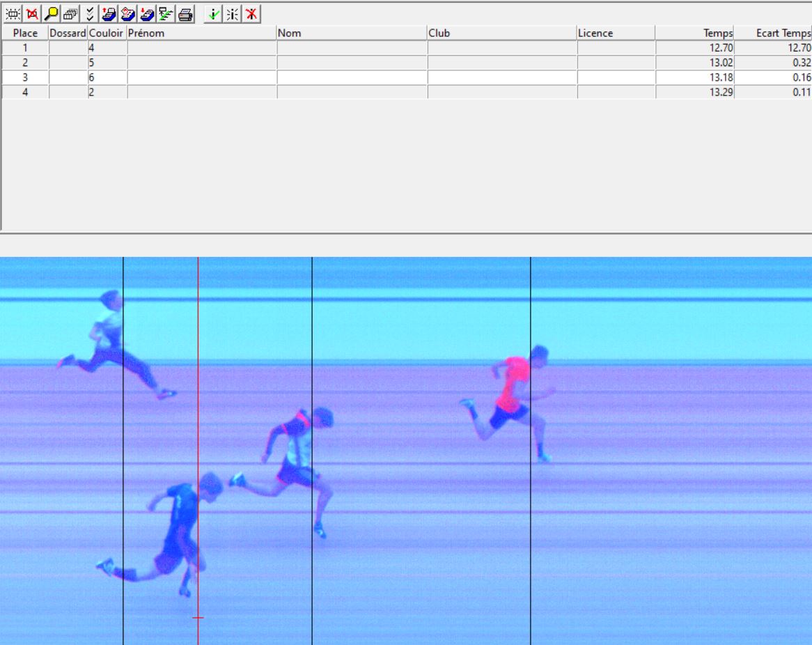This screenshot has height=645, width=812.
Task: Click the 12.70 value in Ecart Temps column
Action: 799,48
